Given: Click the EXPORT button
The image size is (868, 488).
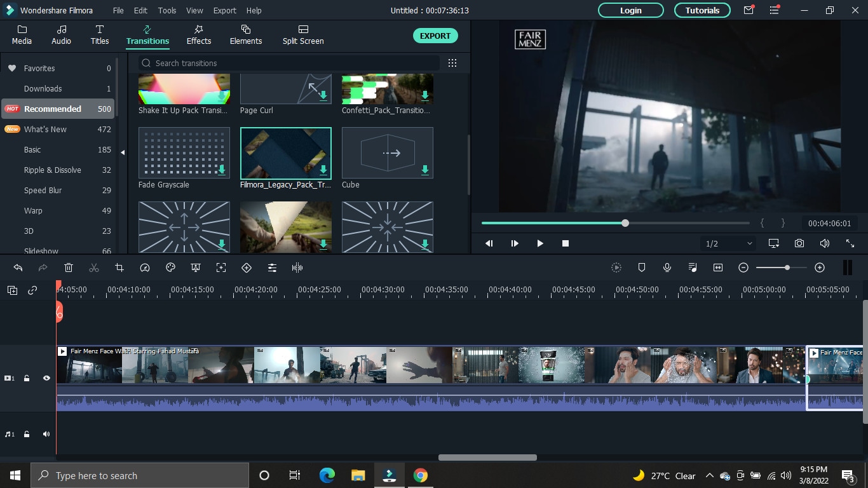Looking at the screenshot, I should point(435,36).
